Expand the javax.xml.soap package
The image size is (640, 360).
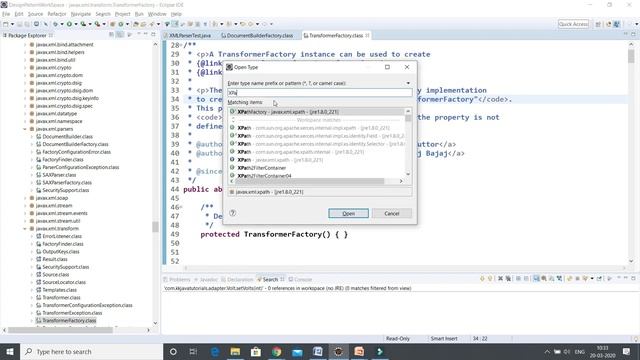click(x=25, y=198)
